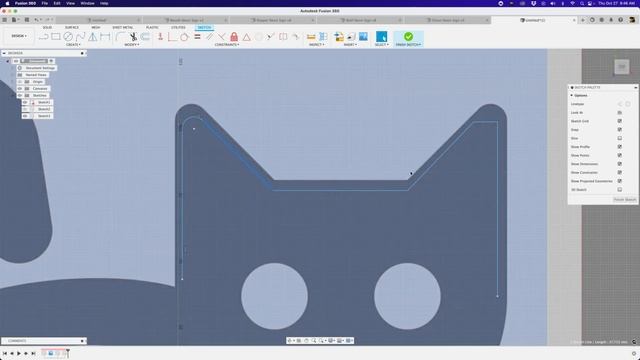Toggle the Sketch Grid checkbox
This screenshot has height=360, width=640.
(x=620, y=121)
